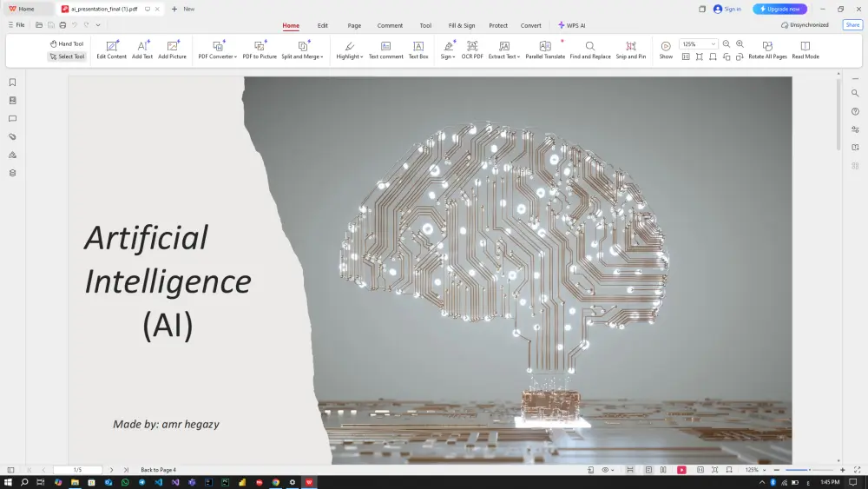Click search icon in right sidebar
The image size is (868, 489).
tap(855, 93)
